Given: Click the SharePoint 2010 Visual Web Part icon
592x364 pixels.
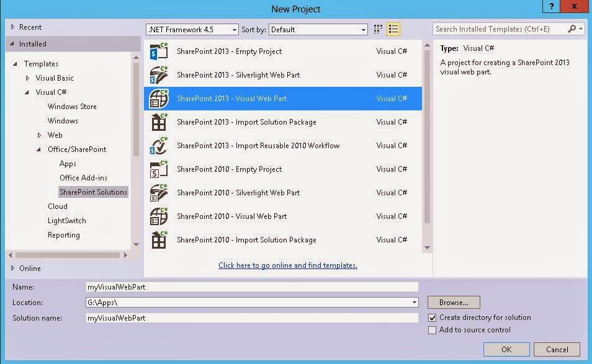Looking at the screenshot, I should (159, 216).
